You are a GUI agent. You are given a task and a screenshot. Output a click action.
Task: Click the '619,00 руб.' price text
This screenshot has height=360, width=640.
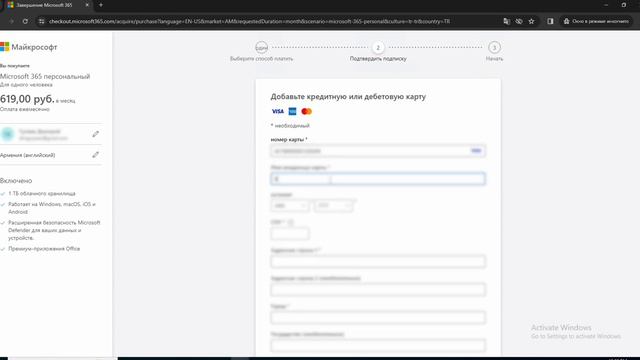coord(27,99)
